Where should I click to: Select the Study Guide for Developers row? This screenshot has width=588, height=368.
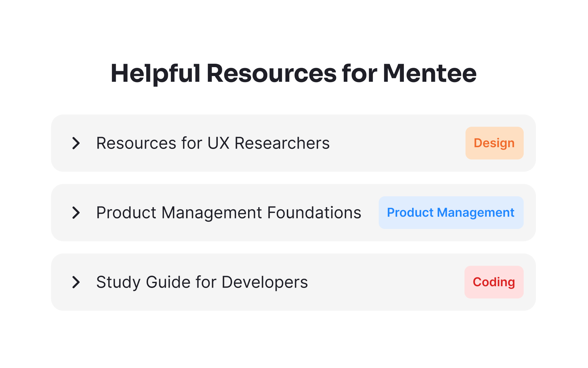294,282
